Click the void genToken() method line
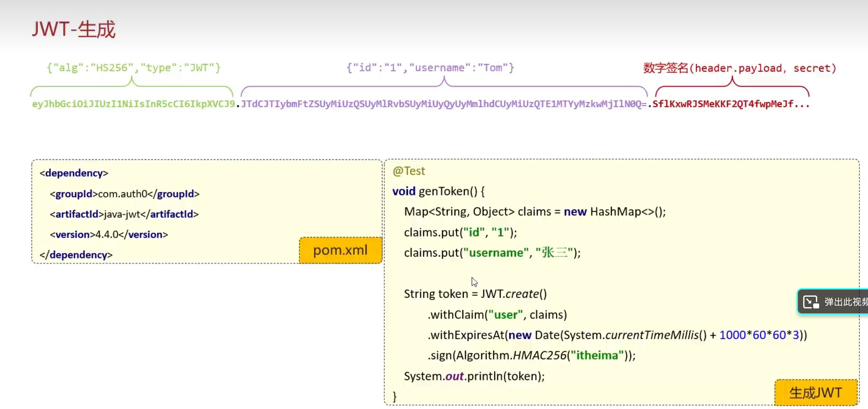 [x=438, y=191]
